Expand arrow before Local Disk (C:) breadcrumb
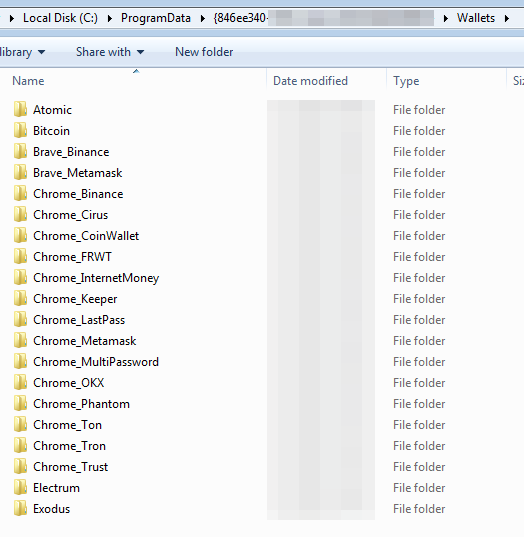 pyautogui.click(x=12, y=18)
